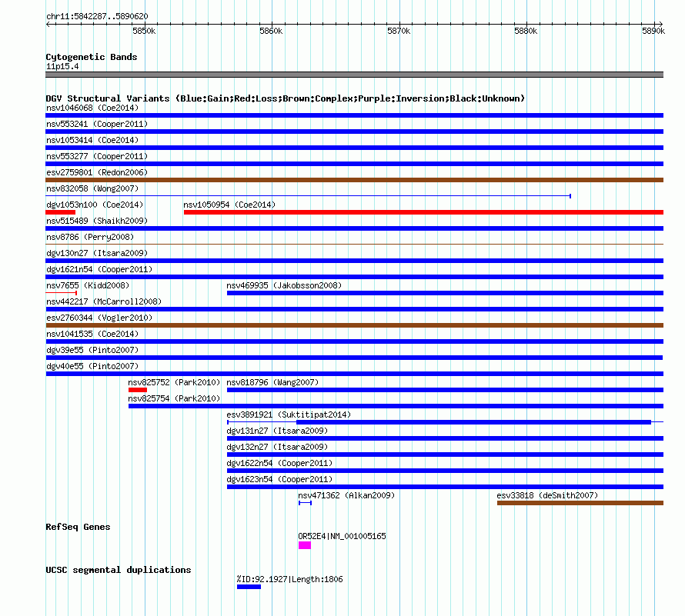This screenshot has height=616, width=685.
Task: Click the brown esv2759801 complex variant bar
Action: click(x=354, y=180)
